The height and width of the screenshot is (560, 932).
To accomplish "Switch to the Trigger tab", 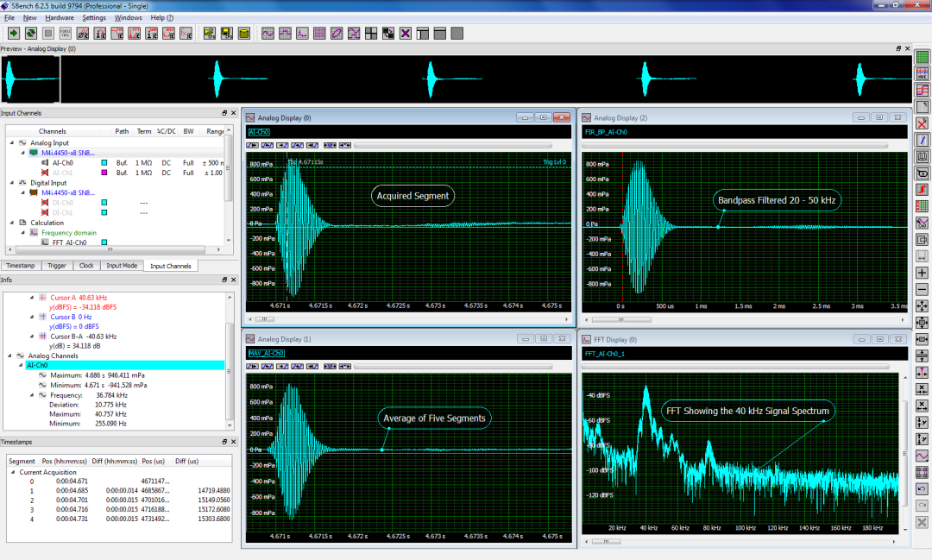I will (57, 266).
